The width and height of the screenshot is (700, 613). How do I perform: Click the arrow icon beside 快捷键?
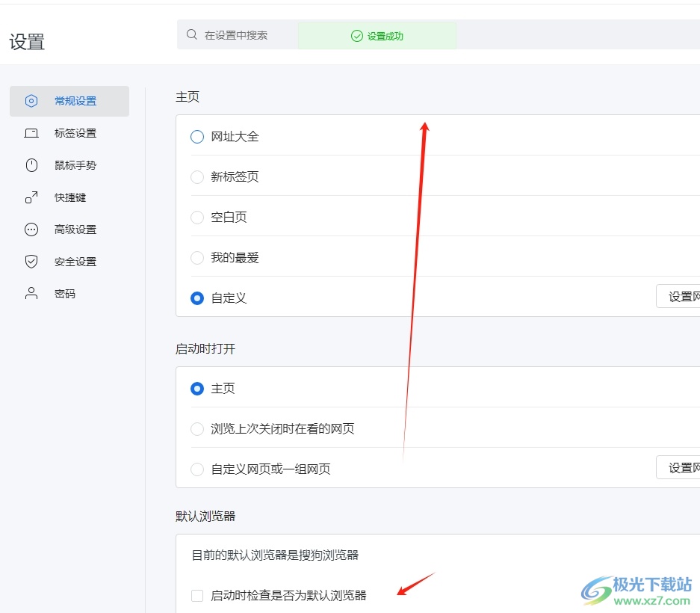31,197
